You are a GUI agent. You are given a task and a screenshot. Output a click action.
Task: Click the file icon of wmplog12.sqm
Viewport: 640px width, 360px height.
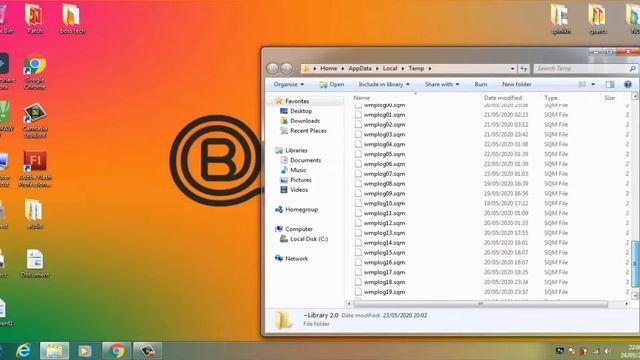(x=358, y=223)
